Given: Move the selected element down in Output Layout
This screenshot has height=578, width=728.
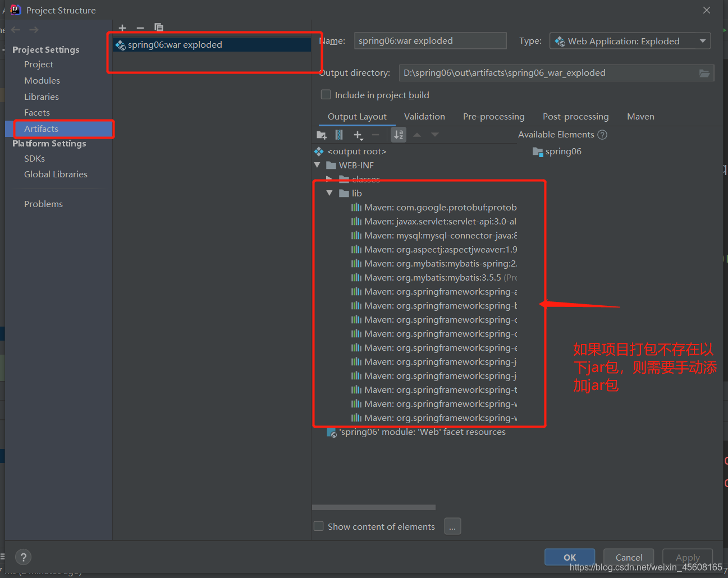Looking at the screenshot, I should (435, 135).
